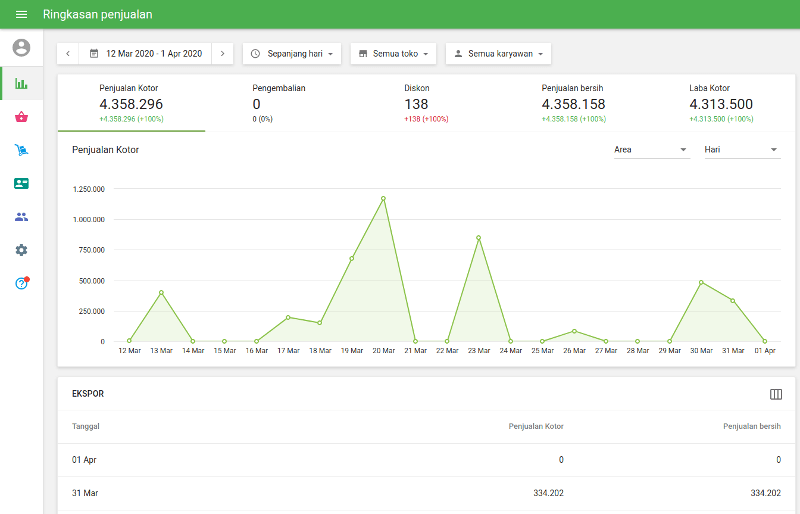Screen dimensions: 800x514
Task: Change chart type via Area dropdown
Action: [651, 150]
